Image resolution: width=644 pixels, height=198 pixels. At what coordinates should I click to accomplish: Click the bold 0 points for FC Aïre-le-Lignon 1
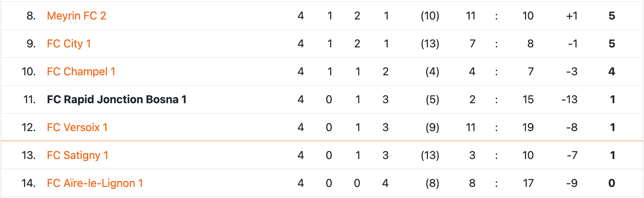tap(612, 183)
